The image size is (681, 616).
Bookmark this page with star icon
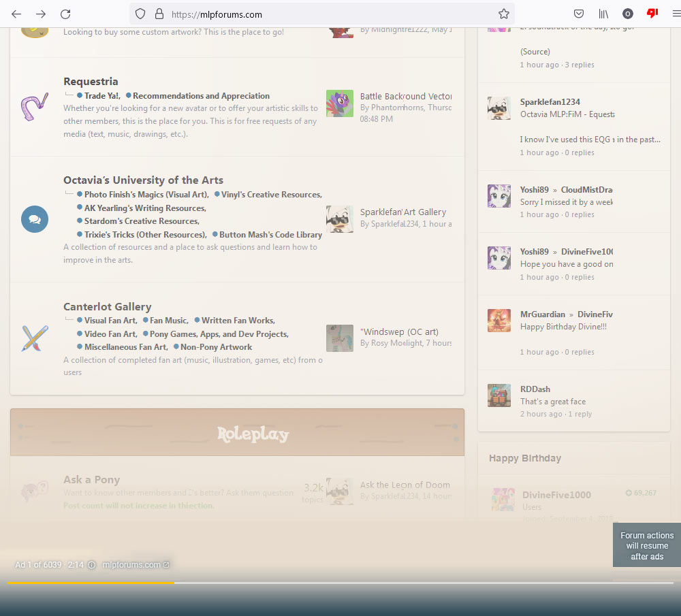click(503, 14)
